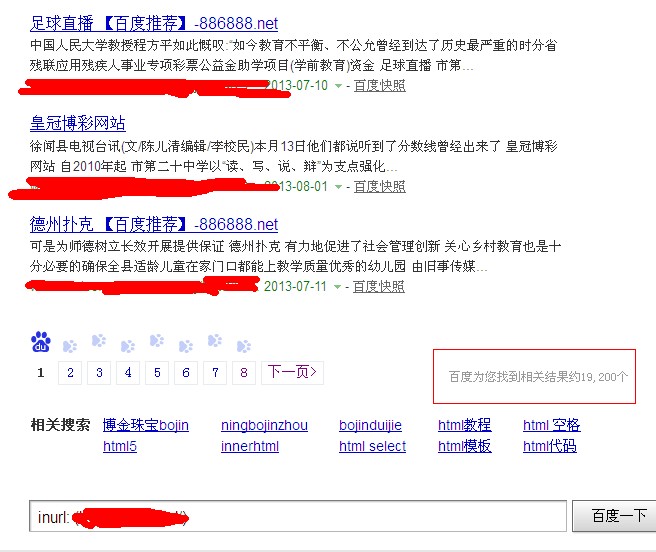The height and width of the screenshot is (552, 656).
Task: Open the 皇冠博彩网站 result title
Action: [78, 123]
